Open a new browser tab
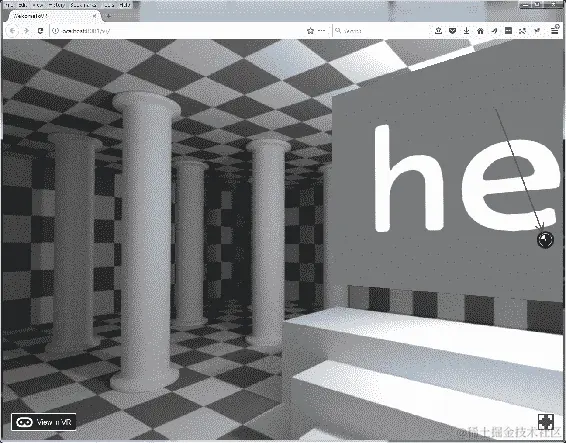Viewport: 566px width, 443px height. (x=108, y=16)
